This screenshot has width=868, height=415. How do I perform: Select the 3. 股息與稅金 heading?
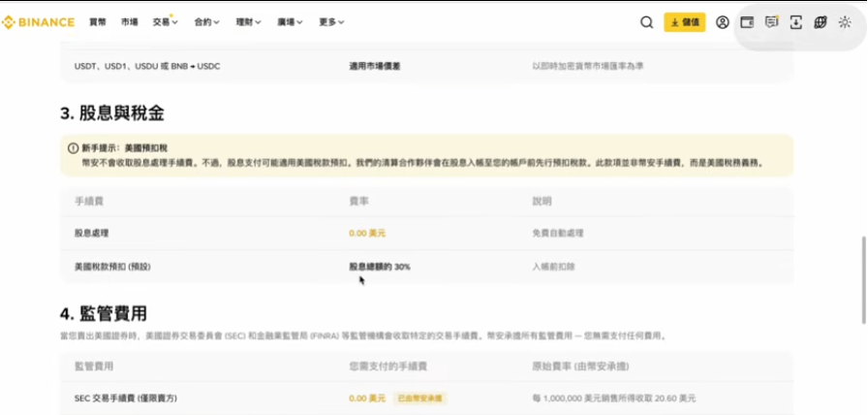click(x=112, y=113)
